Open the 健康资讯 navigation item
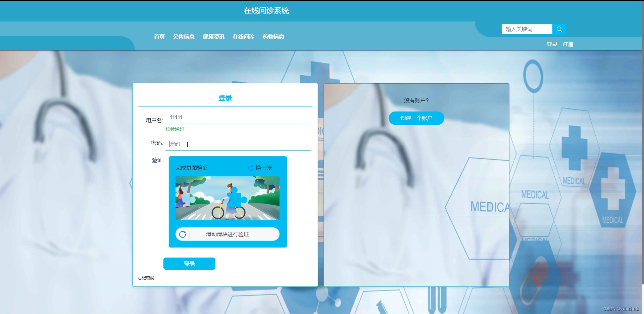The width and height of the screenshot is (644, 314). pos(214,37)
